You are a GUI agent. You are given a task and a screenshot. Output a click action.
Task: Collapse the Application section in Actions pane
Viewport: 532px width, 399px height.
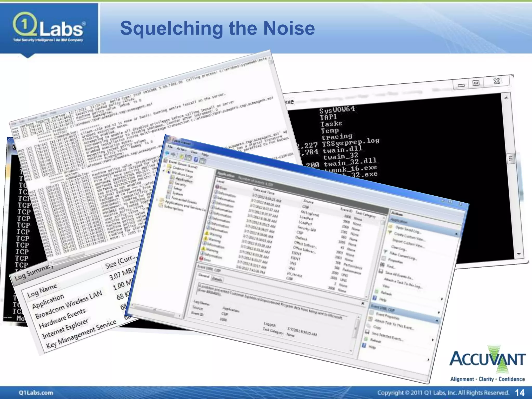(x=456, y=235)
